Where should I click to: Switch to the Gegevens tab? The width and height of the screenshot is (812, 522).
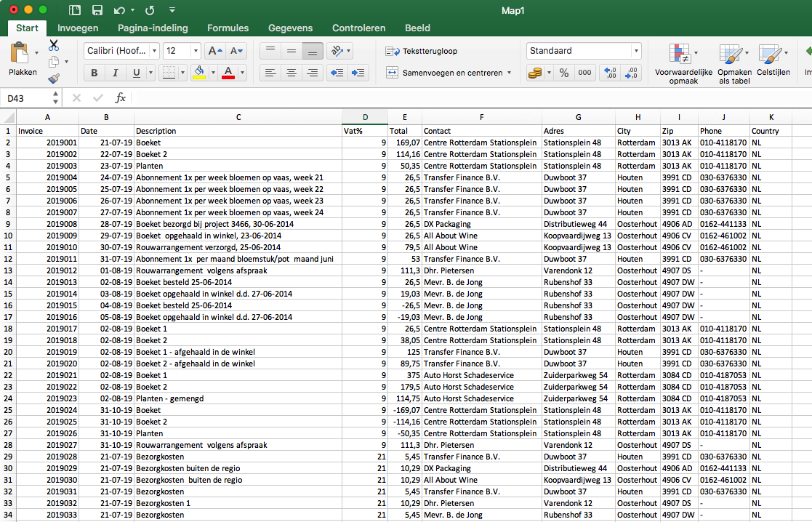click(x=290, y=28)
